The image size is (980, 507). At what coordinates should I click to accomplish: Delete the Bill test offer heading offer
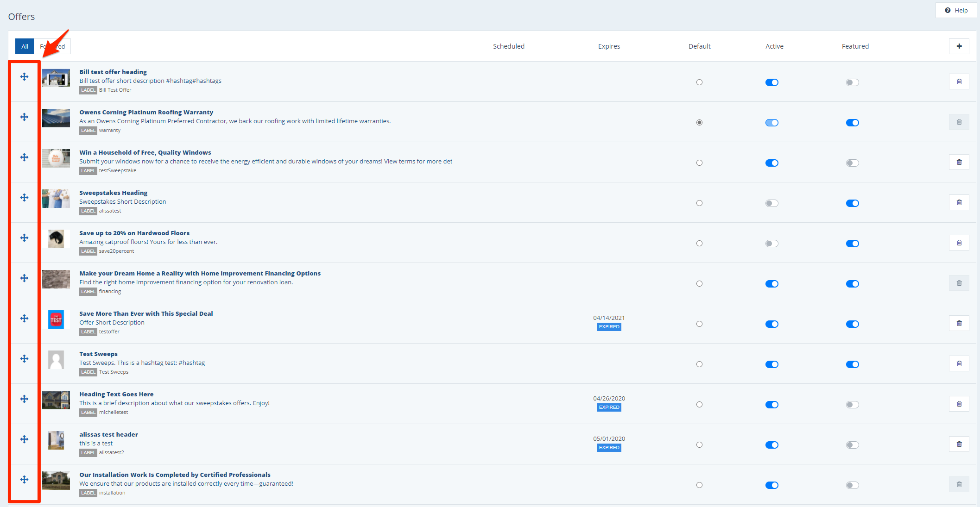pos(959,82)
